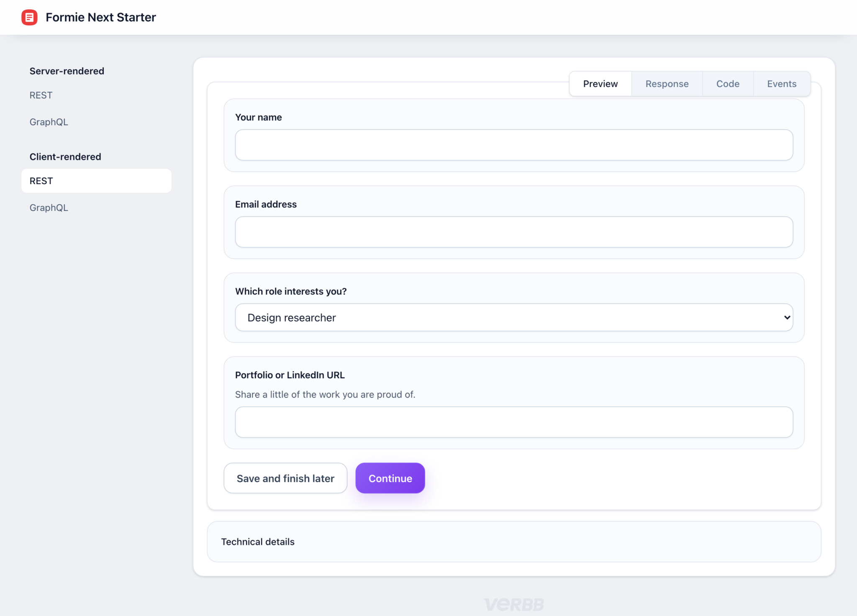The width and height of the screenshot is (857, 616).
Task: Switch to the Preview tab
Action: [x=600, y=84]
